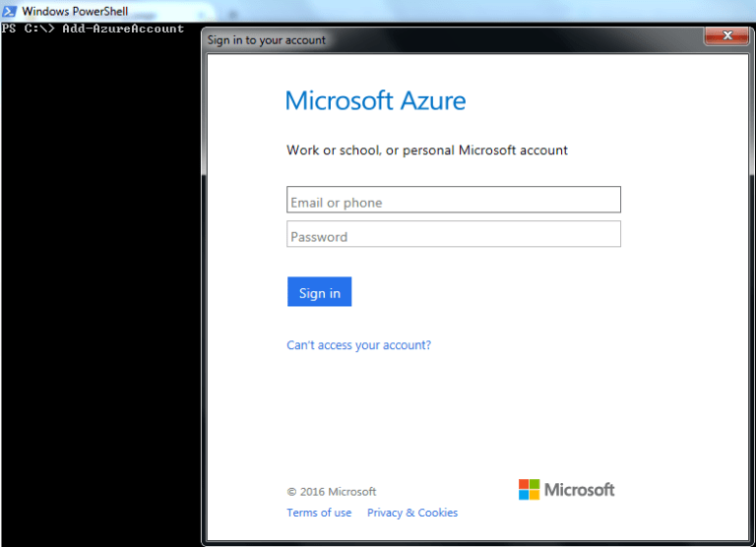
Task: Click the Sign in to your account title text
Action: point(267,40)
